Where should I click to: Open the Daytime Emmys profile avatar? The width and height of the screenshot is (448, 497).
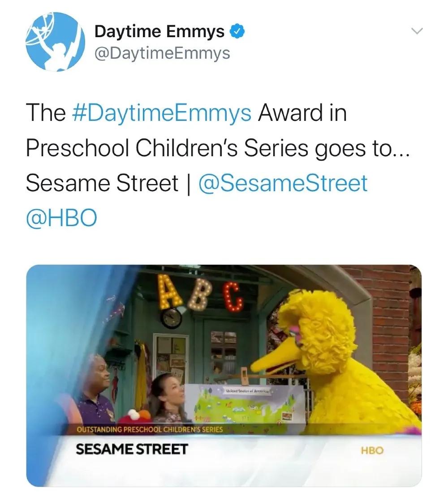pos(55,42)
